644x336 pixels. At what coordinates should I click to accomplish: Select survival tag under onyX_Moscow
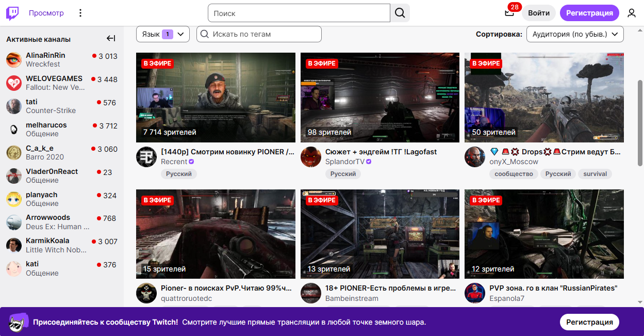click(595, 174)
